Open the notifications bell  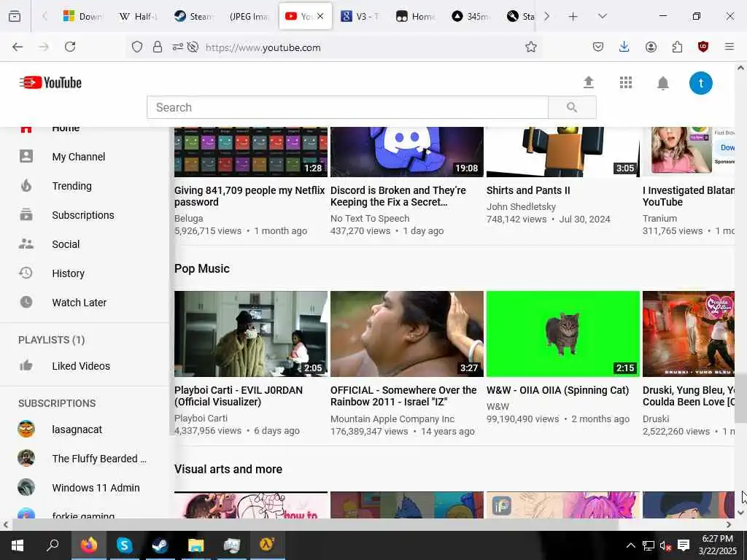pos(662,83)
